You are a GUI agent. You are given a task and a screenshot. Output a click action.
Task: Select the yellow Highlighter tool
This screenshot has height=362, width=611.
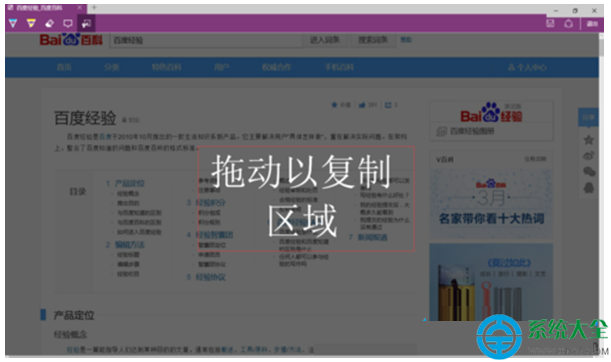point(31,23)
